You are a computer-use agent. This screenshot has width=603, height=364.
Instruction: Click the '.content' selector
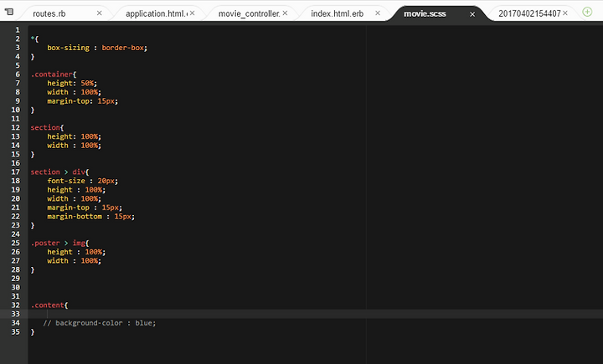[x=47, y=305]
